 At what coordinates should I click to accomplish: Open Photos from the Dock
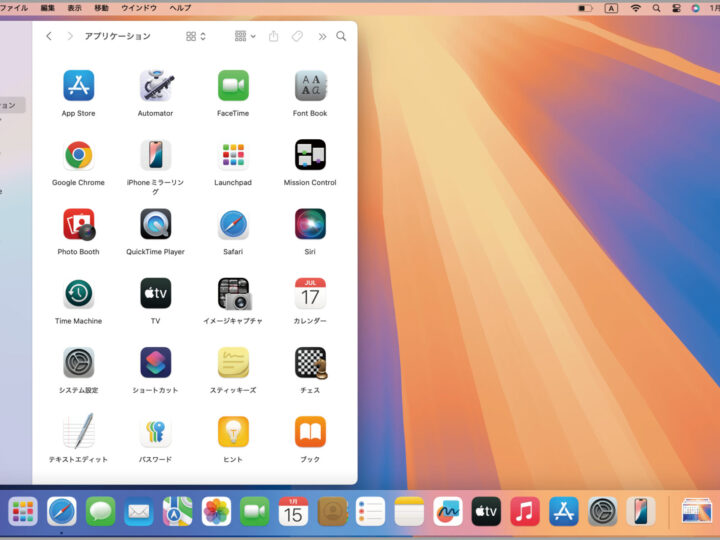coord(216,511)
